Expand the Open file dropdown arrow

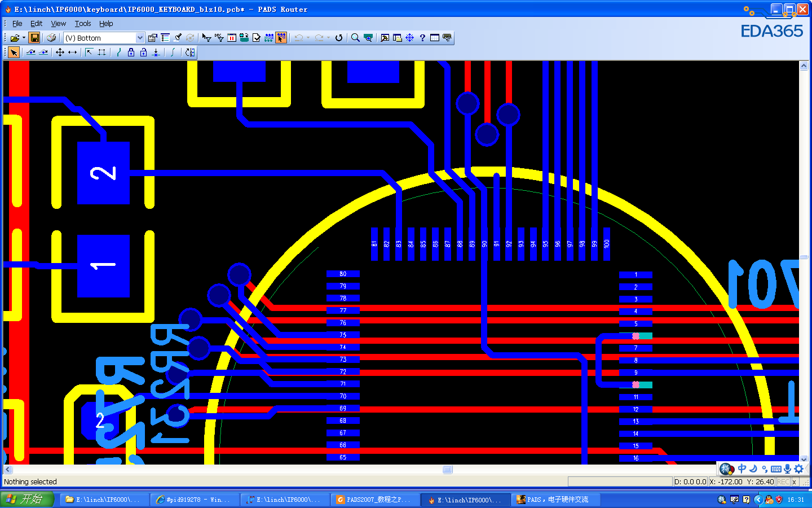tap(24, 38)
